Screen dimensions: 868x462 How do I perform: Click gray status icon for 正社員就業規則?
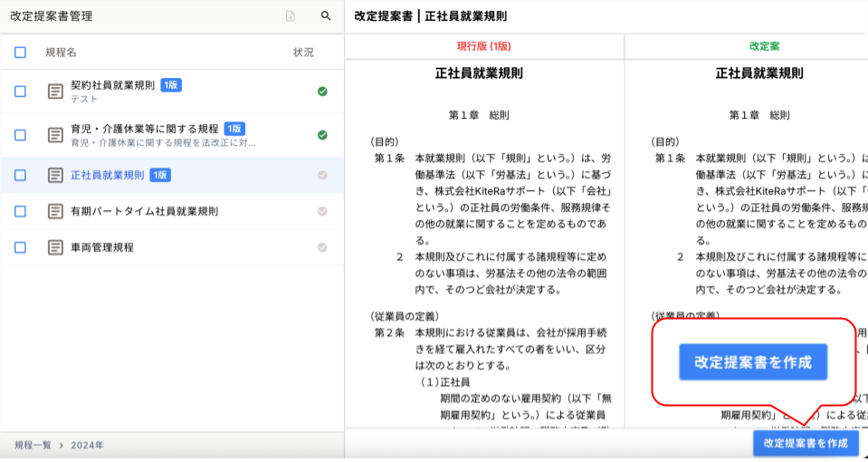pyautogui.click(x=322, y=175)
